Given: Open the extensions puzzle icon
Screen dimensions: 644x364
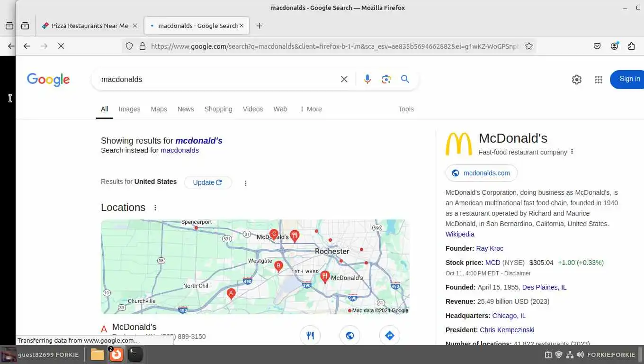Looking at the screenshot, I should [631, 46].
